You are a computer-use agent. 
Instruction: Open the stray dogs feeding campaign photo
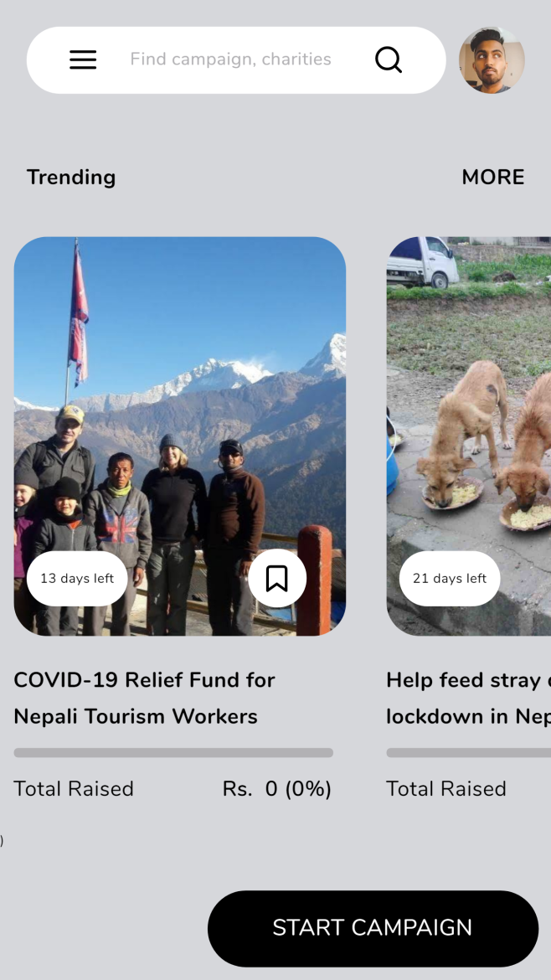469,436
